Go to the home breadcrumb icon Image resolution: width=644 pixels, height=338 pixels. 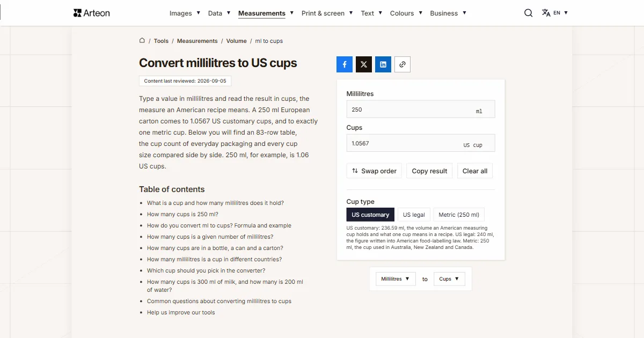(142, 40)
